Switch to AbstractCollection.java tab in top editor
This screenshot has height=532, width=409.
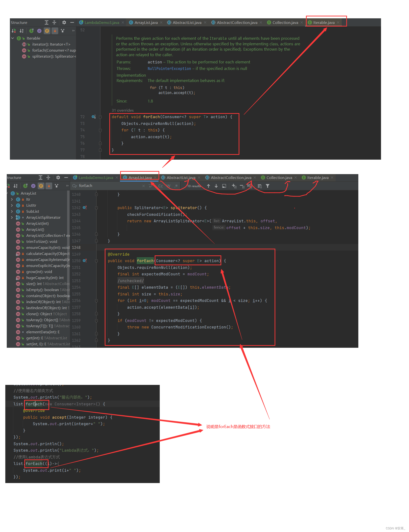coord(237,22)
